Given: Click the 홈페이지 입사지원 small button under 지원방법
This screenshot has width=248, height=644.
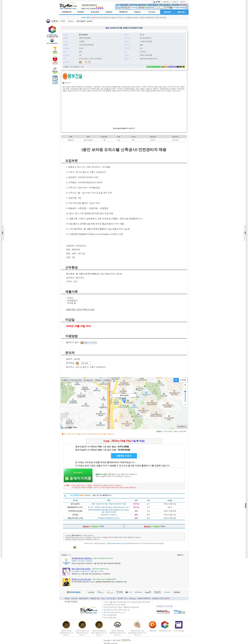Looking at the screenshot, I should click(89, 343).
